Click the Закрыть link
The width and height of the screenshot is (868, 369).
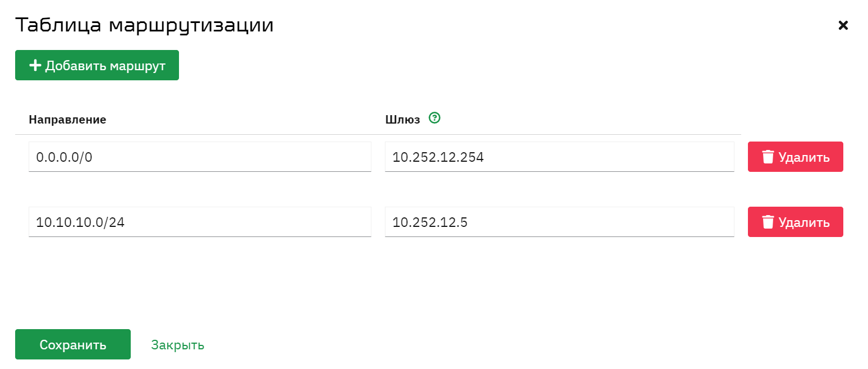177,345
